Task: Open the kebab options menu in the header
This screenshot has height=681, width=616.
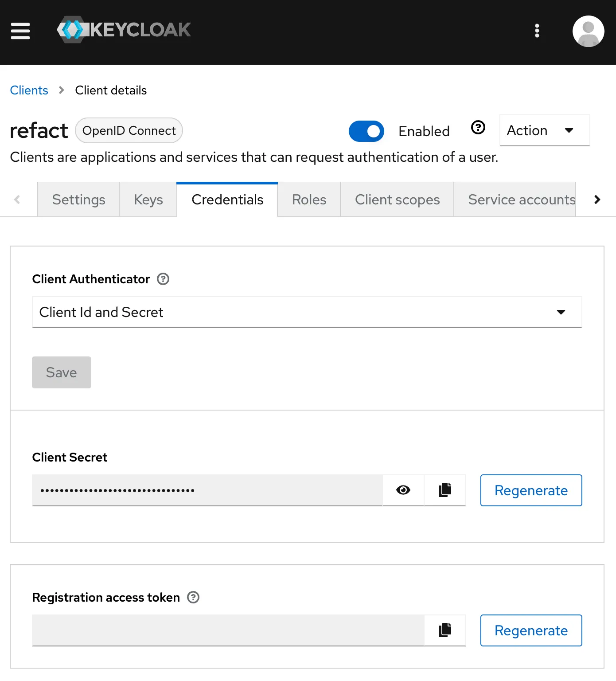Action: tap(537, 31)
